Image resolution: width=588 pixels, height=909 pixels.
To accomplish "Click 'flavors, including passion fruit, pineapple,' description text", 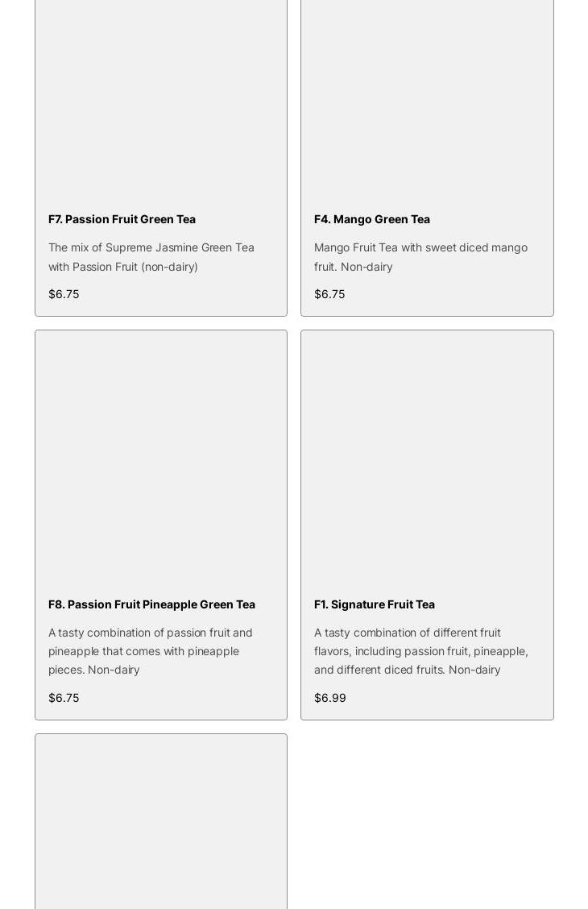I will click(420, 651).
